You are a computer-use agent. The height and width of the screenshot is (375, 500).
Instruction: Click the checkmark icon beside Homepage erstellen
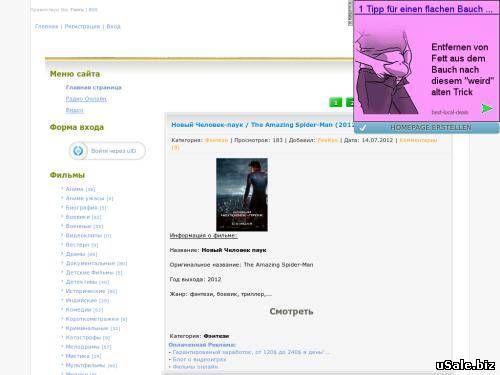pyautogui.click(x=362, y=128)
